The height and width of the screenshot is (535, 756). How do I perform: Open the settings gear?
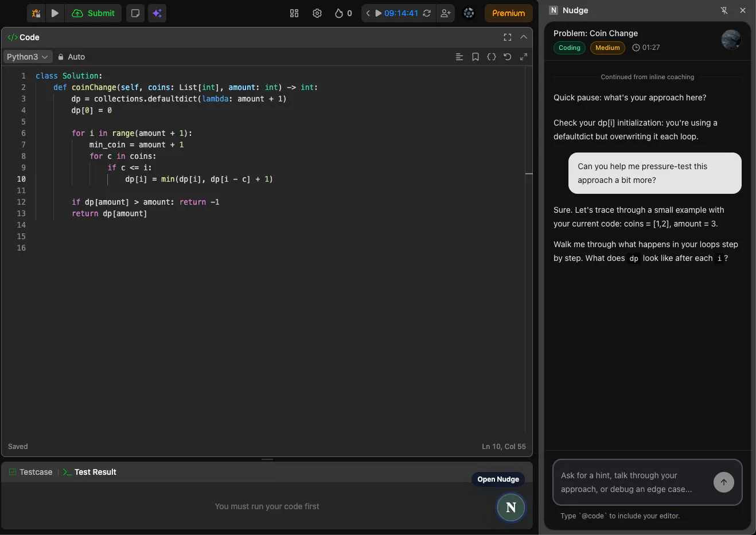click(x=317, y=13)
